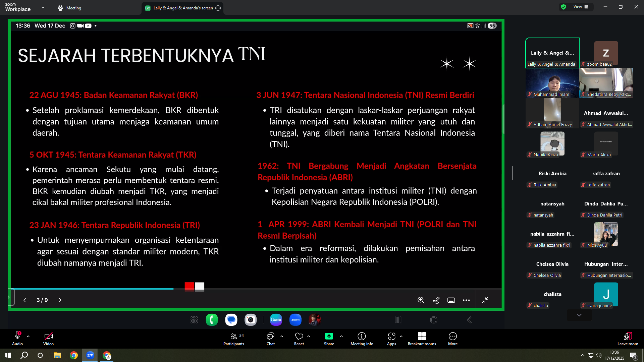
Task: Click the exit fullscreen collapse icon
Action: 485,300
